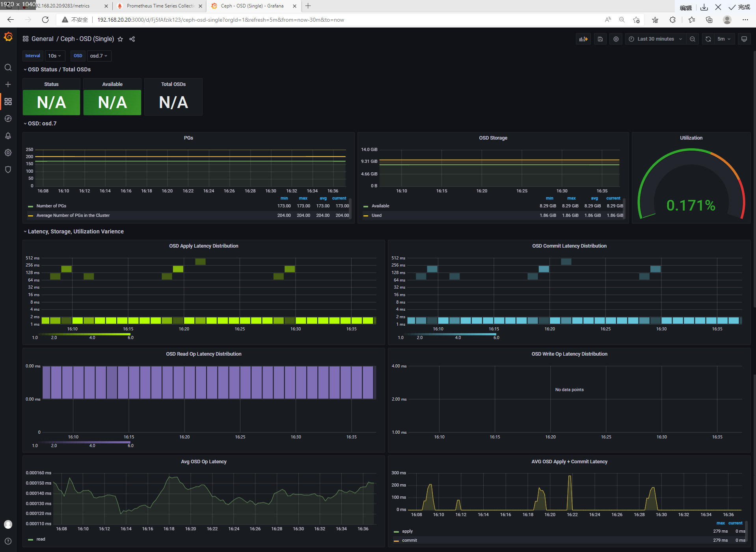Refresh the dashboard now
Viewport: 756px width, 552px height.
point(708,39)
